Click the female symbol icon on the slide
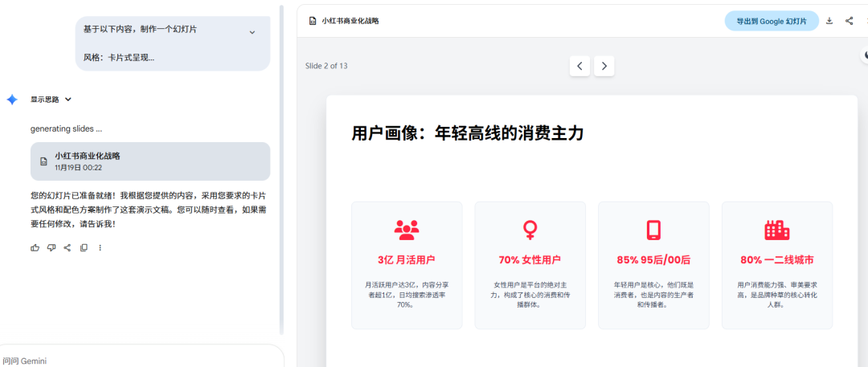 (530, 230)
